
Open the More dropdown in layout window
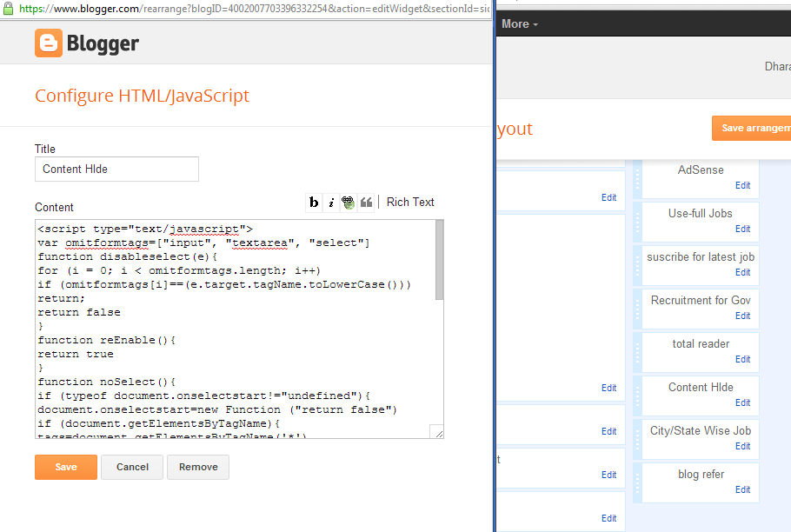[x=520, y=23]
